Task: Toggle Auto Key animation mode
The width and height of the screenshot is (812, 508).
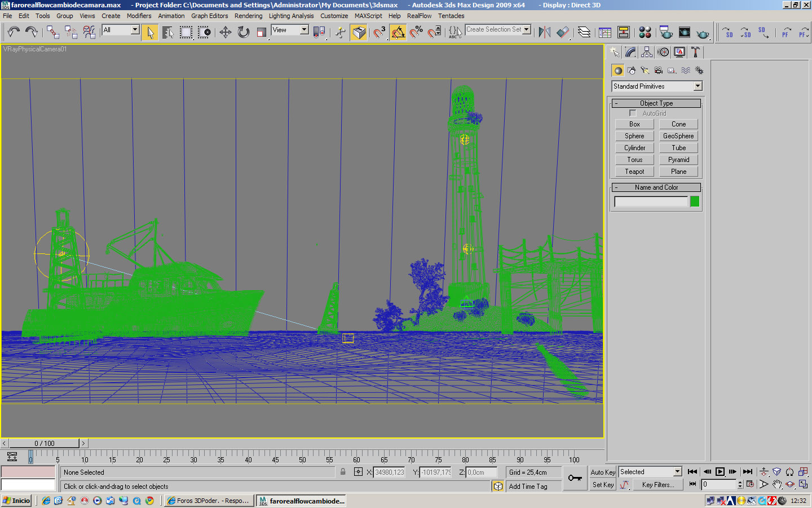Action: (603, 472)
